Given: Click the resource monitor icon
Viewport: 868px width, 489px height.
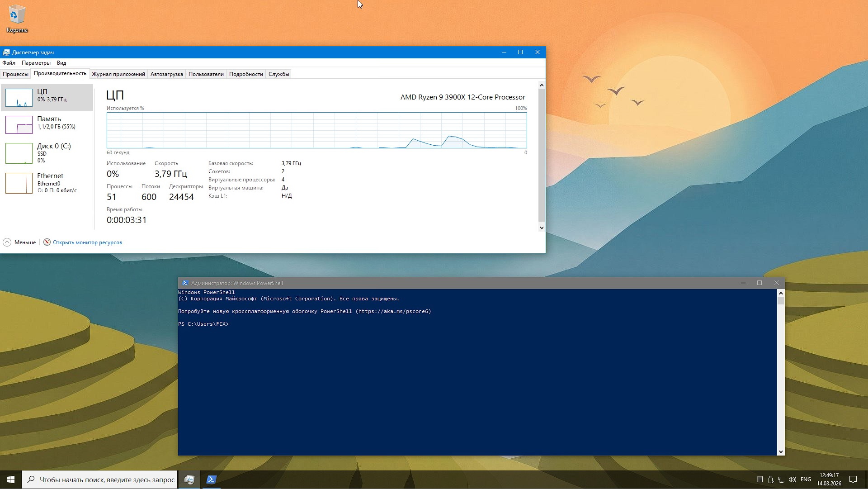Looking at the screenshot, I should pos(47,242).
